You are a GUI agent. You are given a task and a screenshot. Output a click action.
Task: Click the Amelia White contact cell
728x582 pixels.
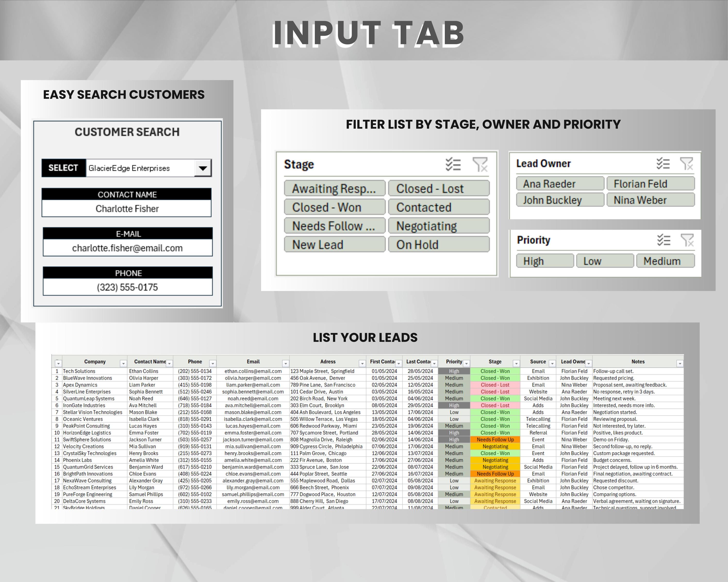[x=150, y=460]
